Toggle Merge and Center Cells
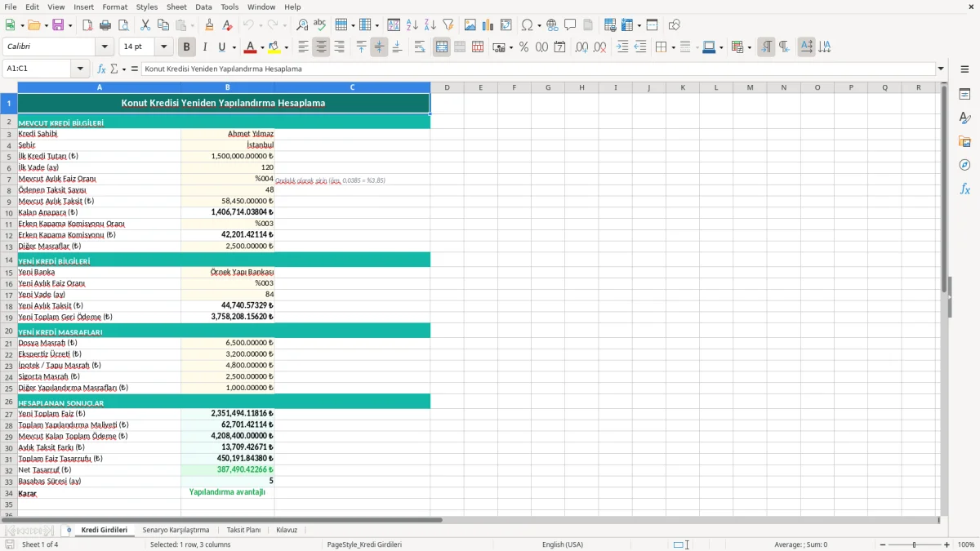The height and width of the screenshot is (551, 980). coord(442,47)
